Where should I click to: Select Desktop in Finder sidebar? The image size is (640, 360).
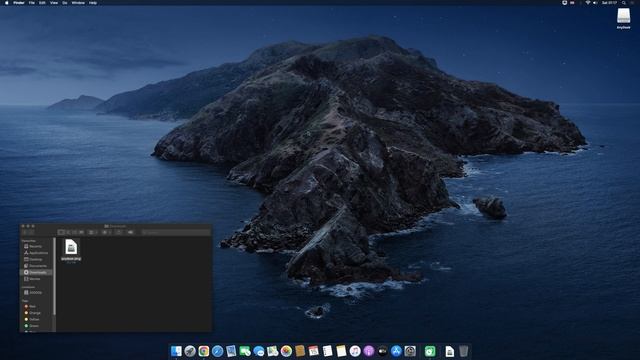coord(36,259)
